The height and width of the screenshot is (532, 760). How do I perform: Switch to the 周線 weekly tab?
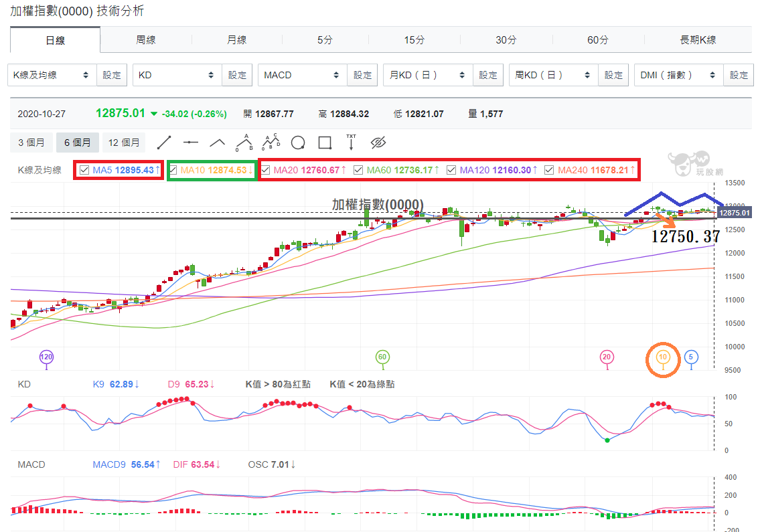click(146, 39)
